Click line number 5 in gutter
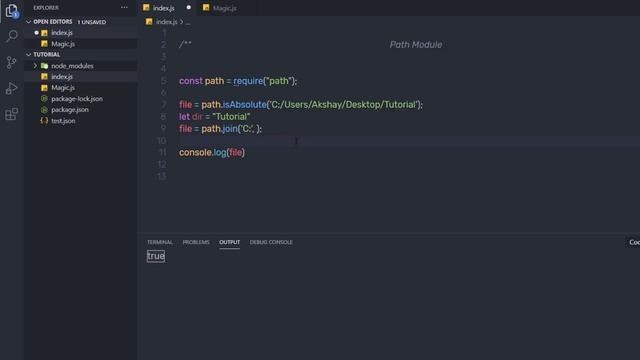This screenshot has height=360, width=640. tap(164, 81)
